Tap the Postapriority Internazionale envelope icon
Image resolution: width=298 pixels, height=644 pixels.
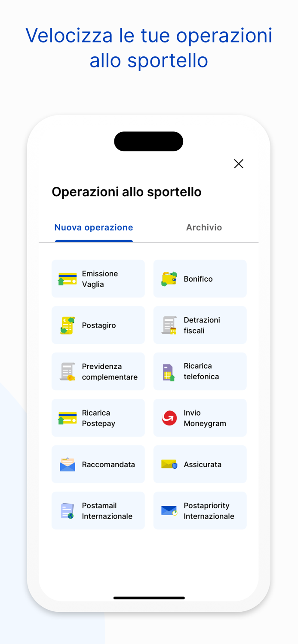[x=168, y=510]
